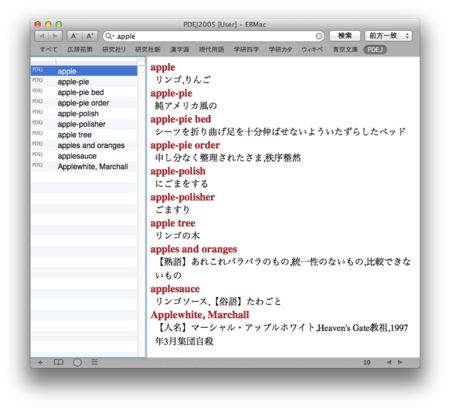Click the red apple-polisher heading

[x=182, y=197]
